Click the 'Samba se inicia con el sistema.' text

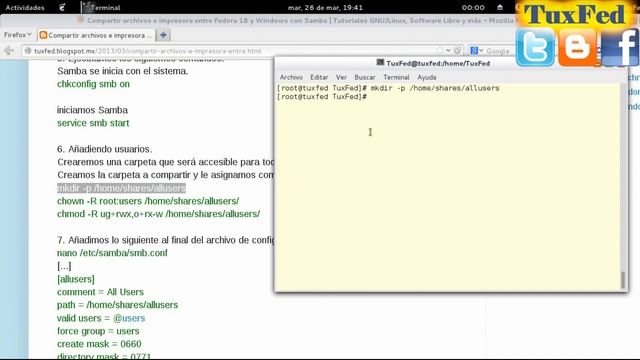coord(122,71)
